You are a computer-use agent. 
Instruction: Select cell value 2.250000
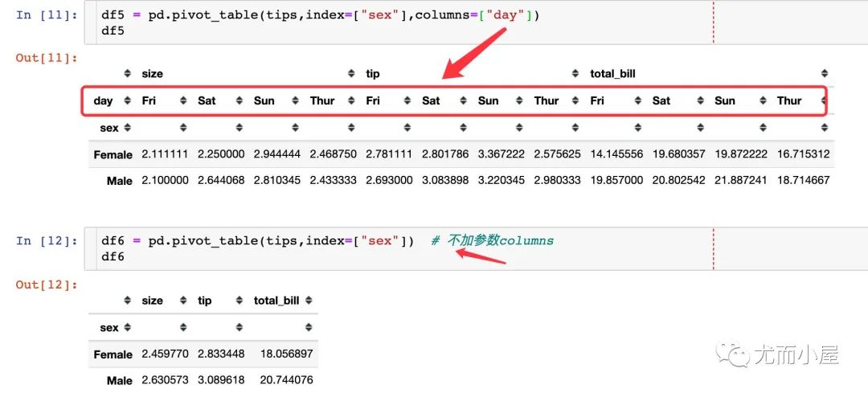[x=221, y=154]
